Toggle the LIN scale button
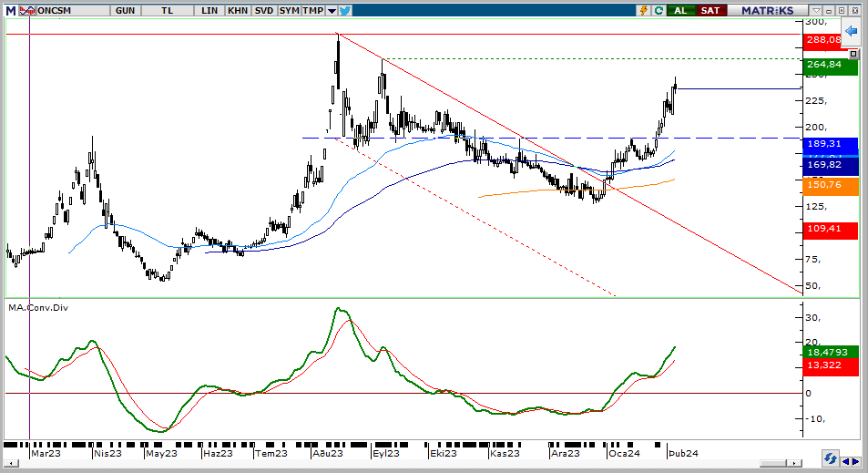 point(209,11)
